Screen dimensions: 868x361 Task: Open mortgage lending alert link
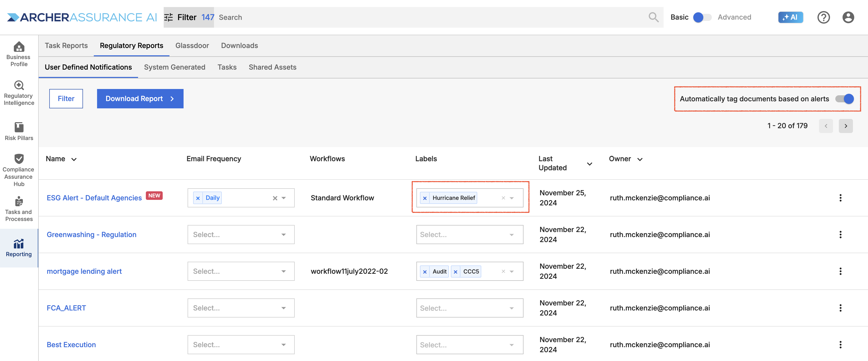(x=84, y=272)
